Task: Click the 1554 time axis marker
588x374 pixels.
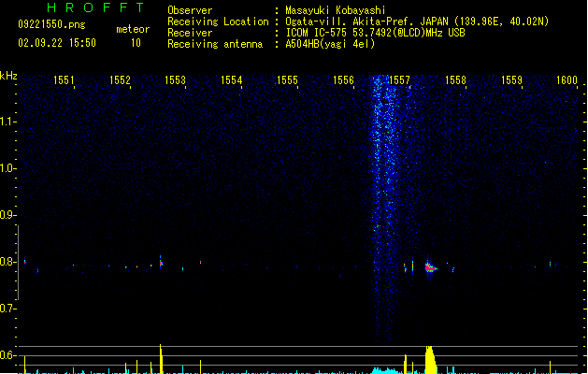Action: tap(232, 80)
